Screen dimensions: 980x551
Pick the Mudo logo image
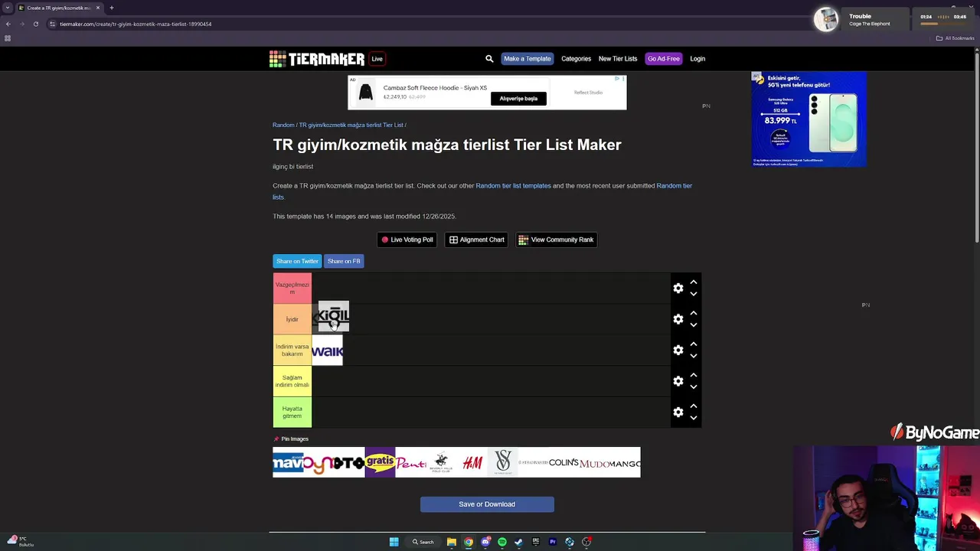[594, 462]
